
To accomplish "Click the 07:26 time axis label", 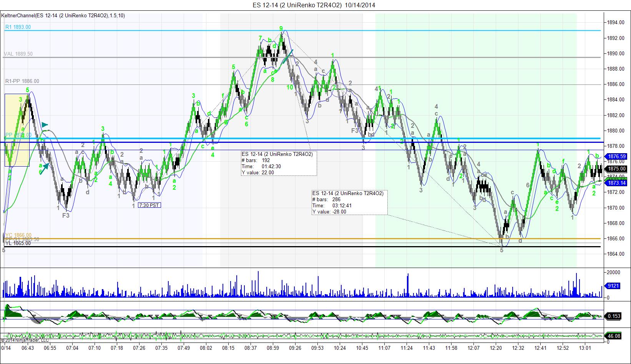I will (139, 348).
